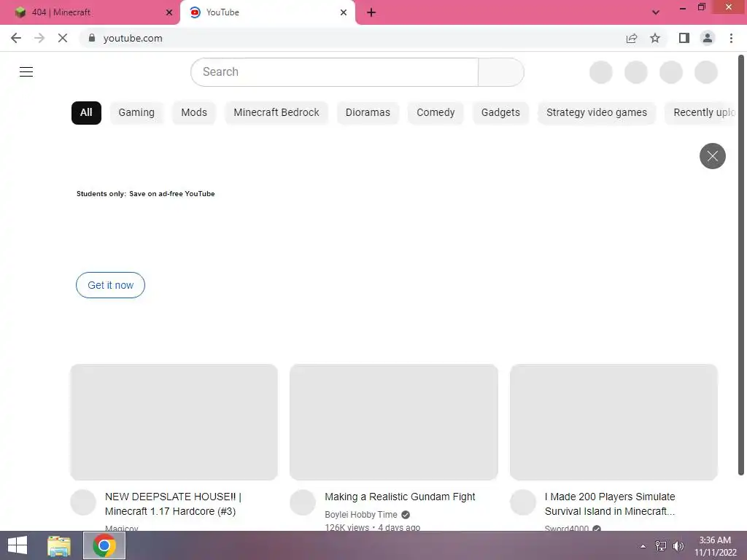This screenshot has height=560, width=747.
Task: Open the taskbar clock and date
Action: (715, 546)
